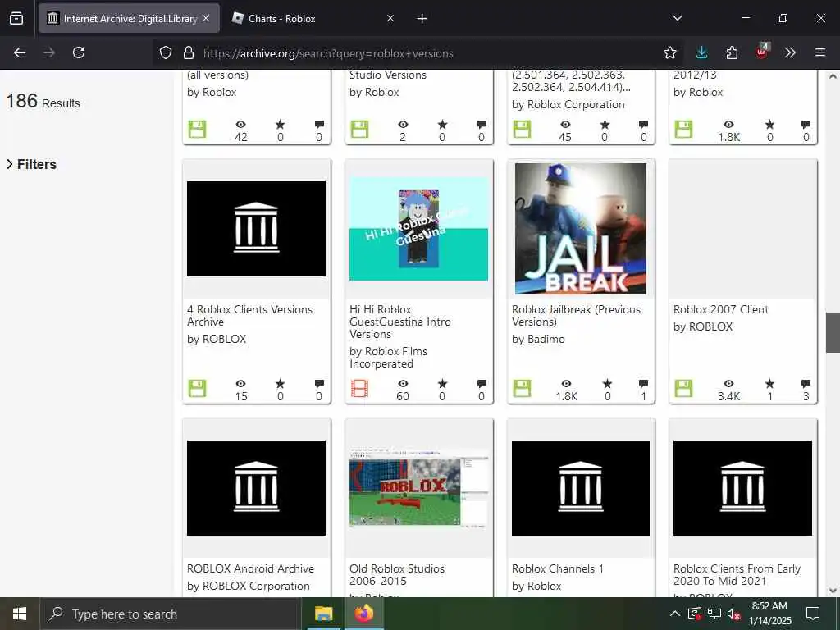
Task: Click software floppy icon on 4 Roblox Clients card
Action: 197,388
